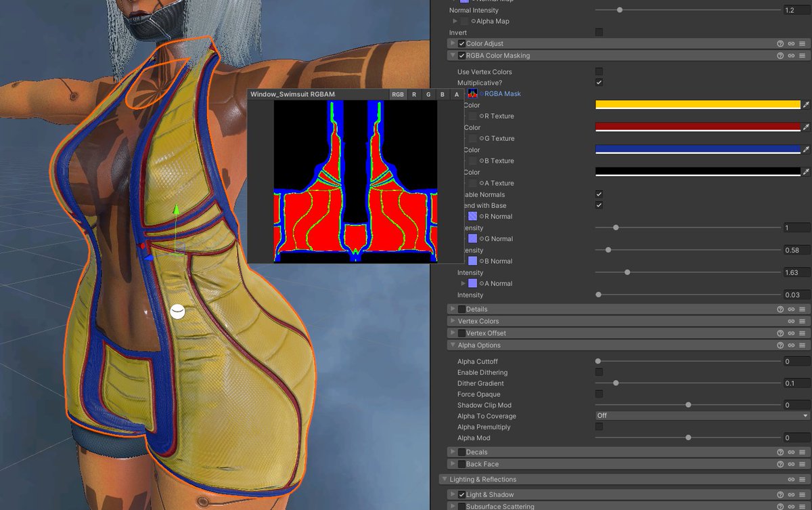The width and height of the screenshot is (812, 510).
Task: Click the link icon on Alpha Options header
Action: tap(791, 345)
